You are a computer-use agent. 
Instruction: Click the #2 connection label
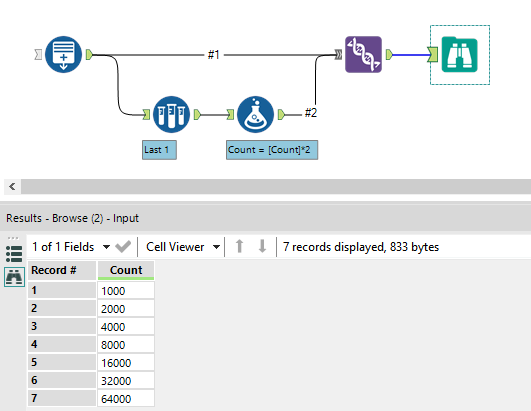[311, 112]
